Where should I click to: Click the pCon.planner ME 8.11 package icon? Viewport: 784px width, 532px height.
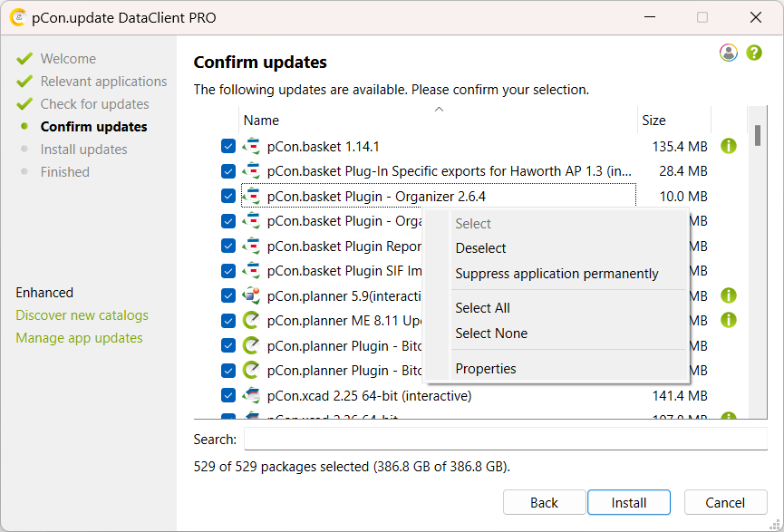pos(251,321)
